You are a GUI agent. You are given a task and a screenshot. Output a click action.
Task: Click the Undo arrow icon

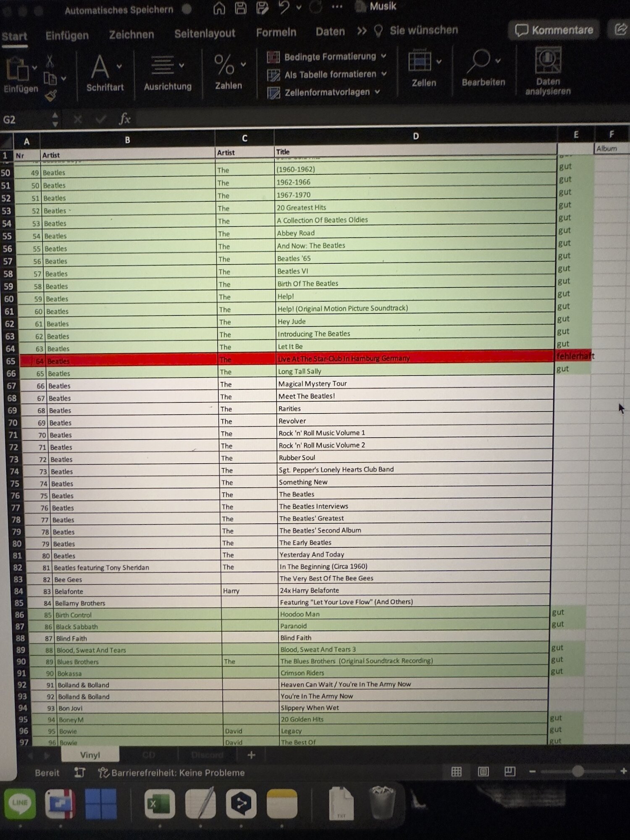click(284, 7)
